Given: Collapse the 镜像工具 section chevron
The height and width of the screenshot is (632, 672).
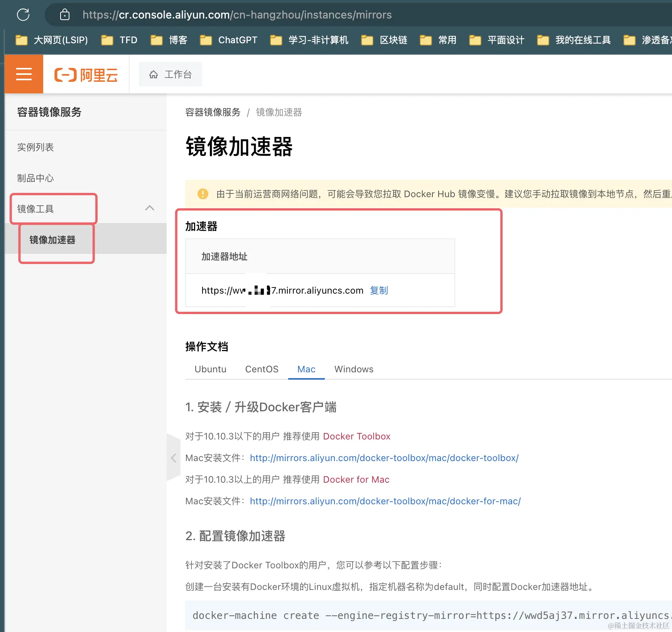Looking at the screenshot, I should (x=150, y=208).
